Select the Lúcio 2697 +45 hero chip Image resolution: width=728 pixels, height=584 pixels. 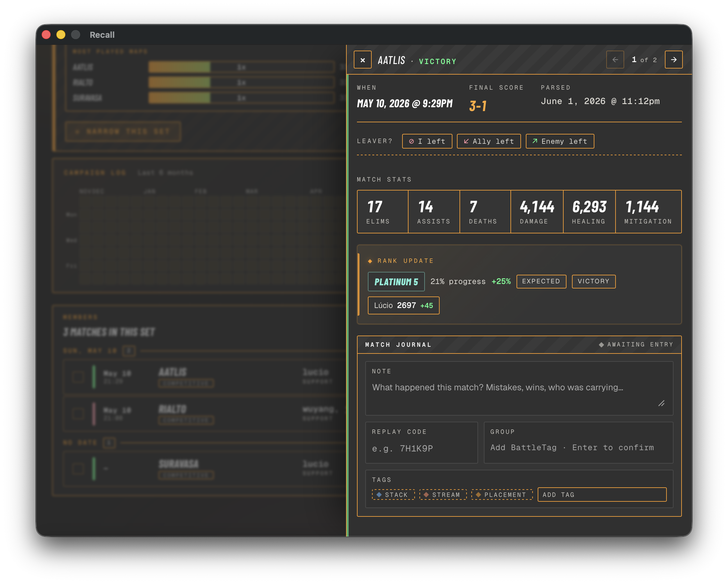403,305
